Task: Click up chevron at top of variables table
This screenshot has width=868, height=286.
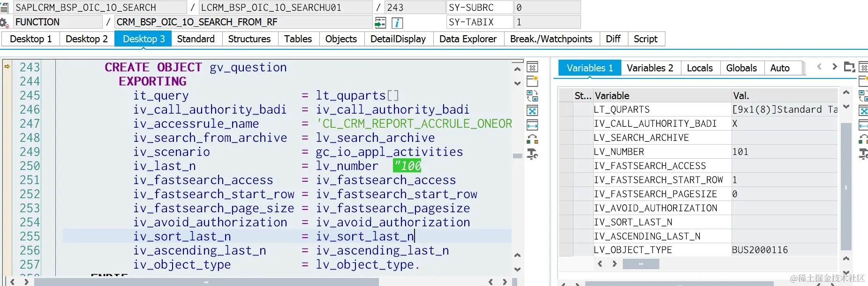Action: pyautogui.click(x=846, y=93)
